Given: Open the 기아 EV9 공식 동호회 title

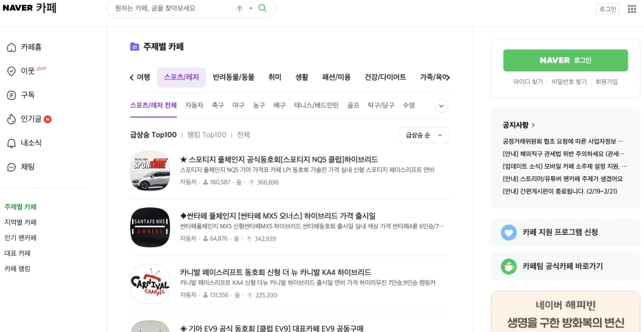Looking at the screenshot, I should point(272,329).
